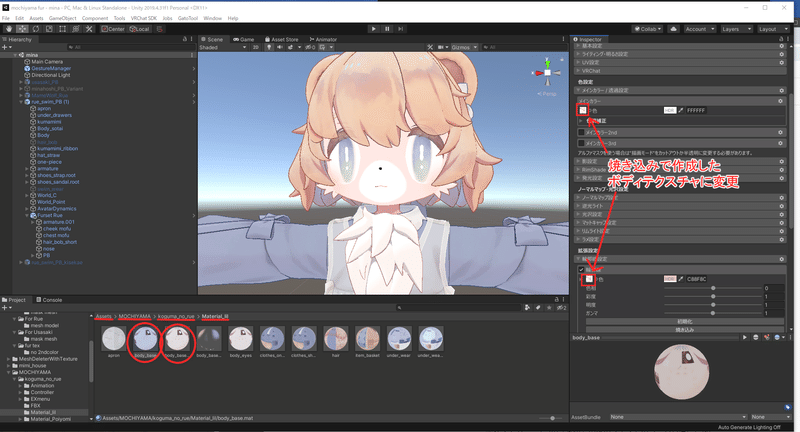Adjust Project thumbnail size slider
Viewport: 800px width, 432px height.
pyautogui.click(x=552, y=418)
